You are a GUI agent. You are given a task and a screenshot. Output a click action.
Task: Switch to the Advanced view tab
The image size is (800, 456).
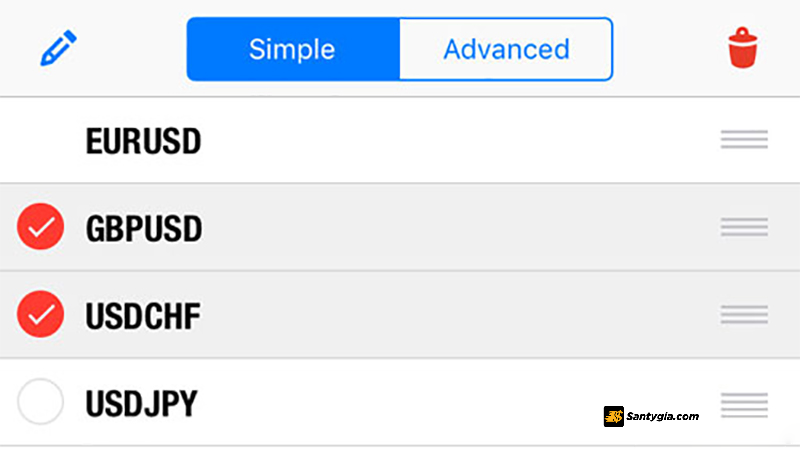tap(506, 49)
